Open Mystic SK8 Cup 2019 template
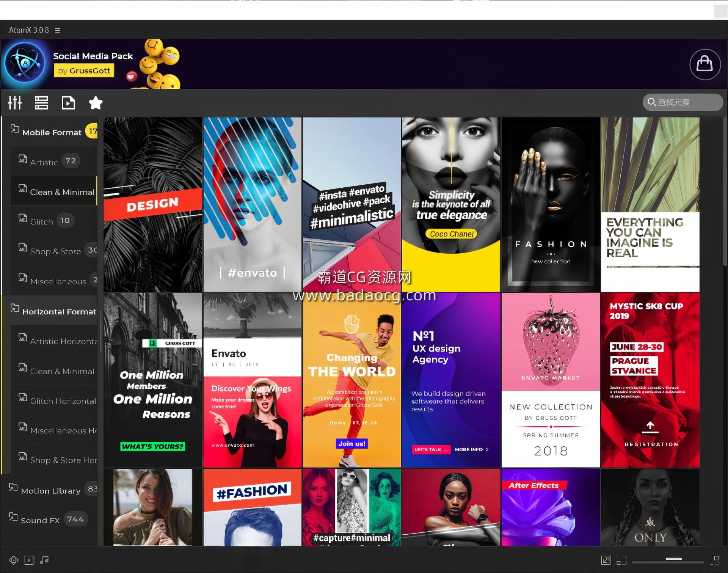 click(650, 380)
